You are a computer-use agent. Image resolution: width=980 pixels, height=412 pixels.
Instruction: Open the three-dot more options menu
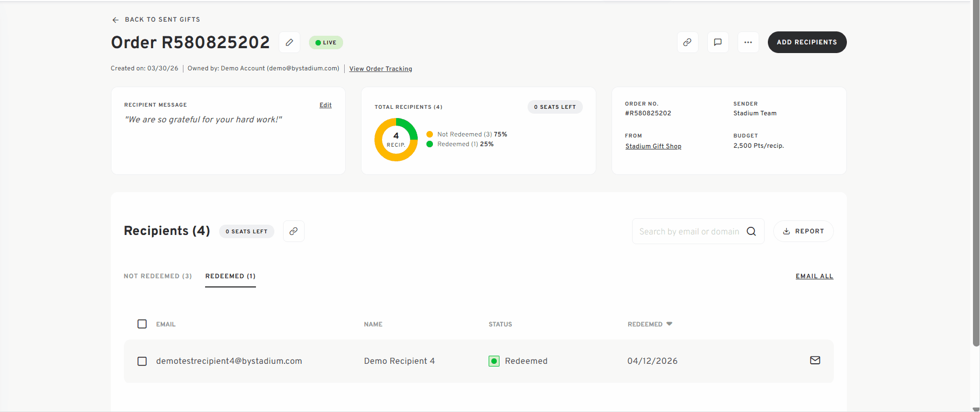click(x=748, y=42)
